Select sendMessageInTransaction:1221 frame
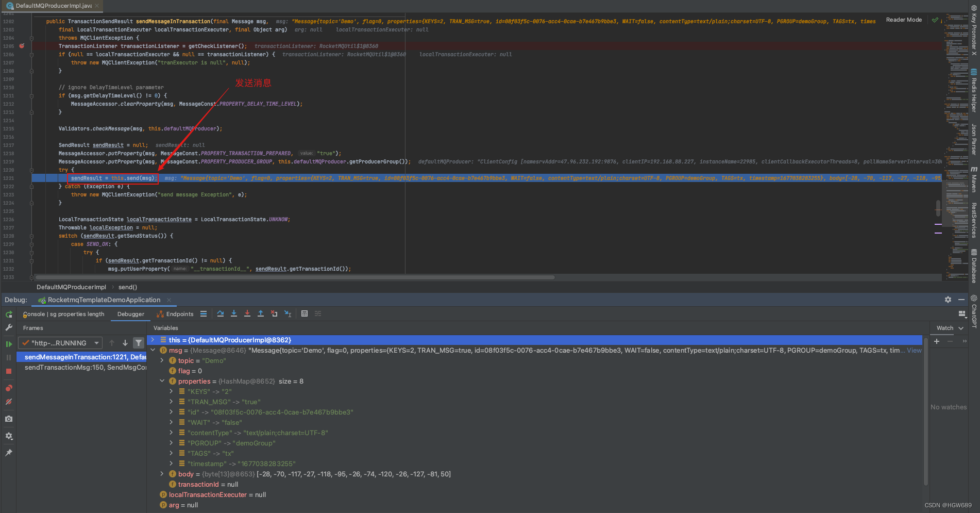This screenshot has height=513, width=980. (x=82, y=357)
